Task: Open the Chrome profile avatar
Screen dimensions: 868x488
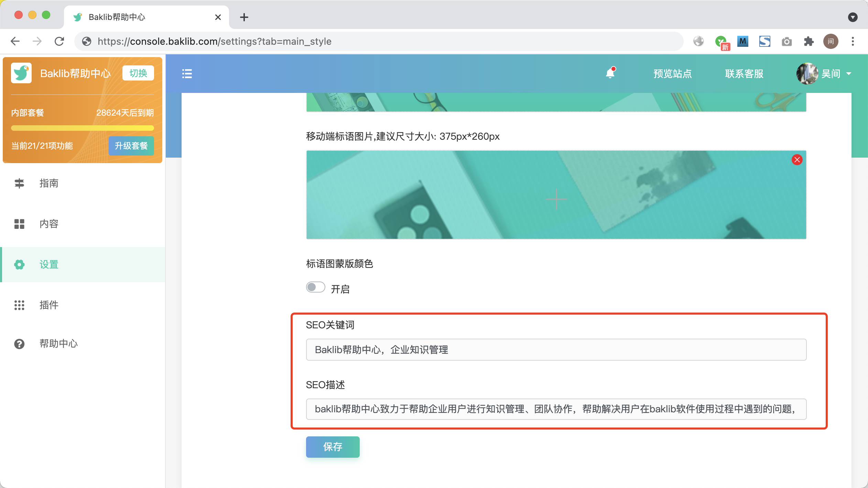Action: pyautogui.click(x=831, y=41)
